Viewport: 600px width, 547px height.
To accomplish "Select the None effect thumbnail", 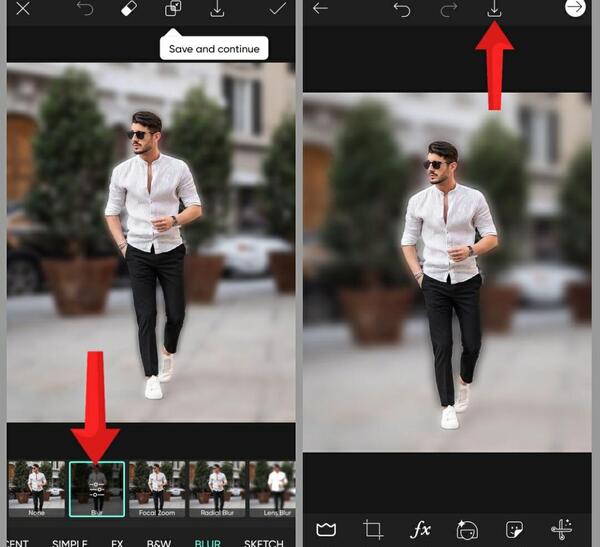I will tap(36, 489).
